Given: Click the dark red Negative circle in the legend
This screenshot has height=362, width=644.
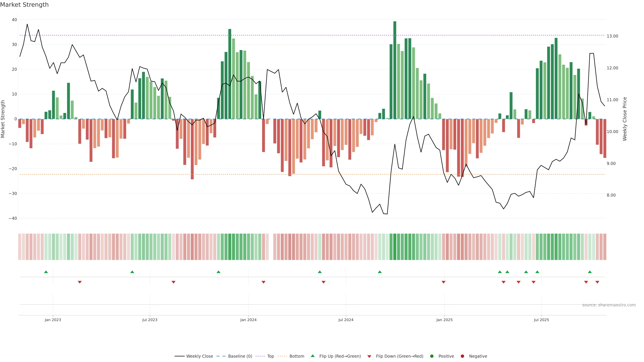Looking at the screenshot, I should click(462, 356).
